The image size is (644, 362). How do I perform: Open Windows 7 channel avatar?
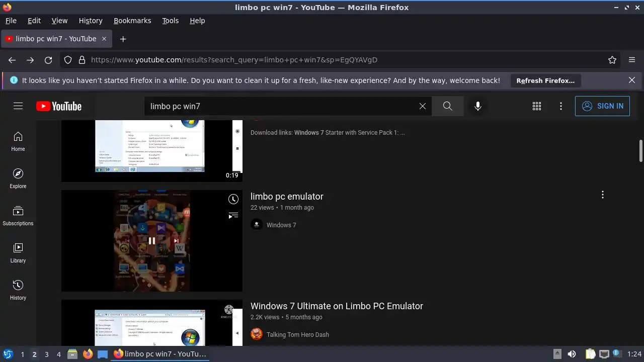[257, 225]
